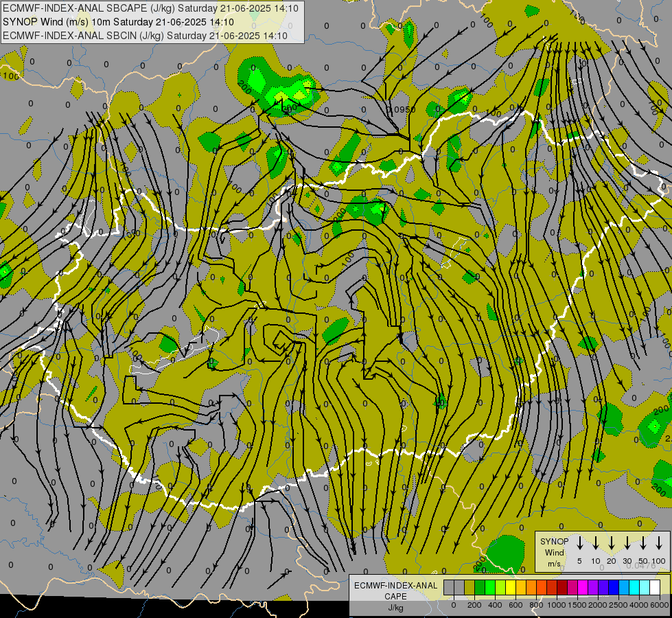672x618 pixels.
Task: Click the SYNOP Wind m/s legend label
Action: coord(554,552)
